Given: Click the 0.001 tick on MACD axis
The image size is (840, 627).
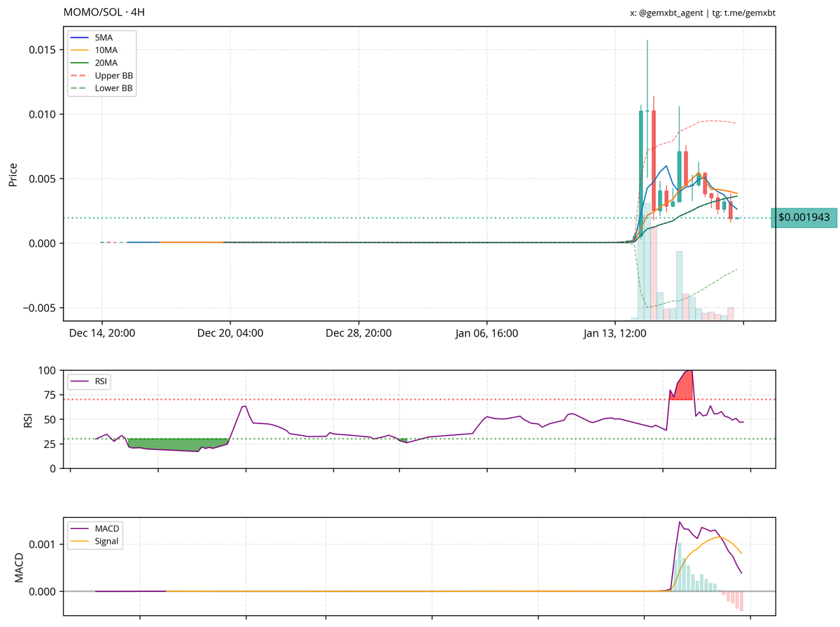Looking at the screenshot, I should point(42,544).
